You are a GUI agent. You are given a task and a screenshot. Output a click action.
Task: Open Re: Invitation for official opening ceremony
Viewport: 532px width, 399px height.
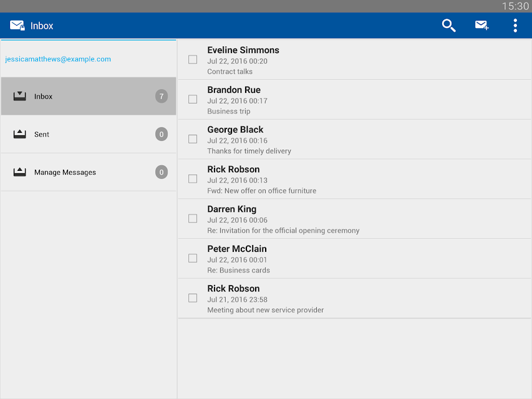[x=283, y=231]
